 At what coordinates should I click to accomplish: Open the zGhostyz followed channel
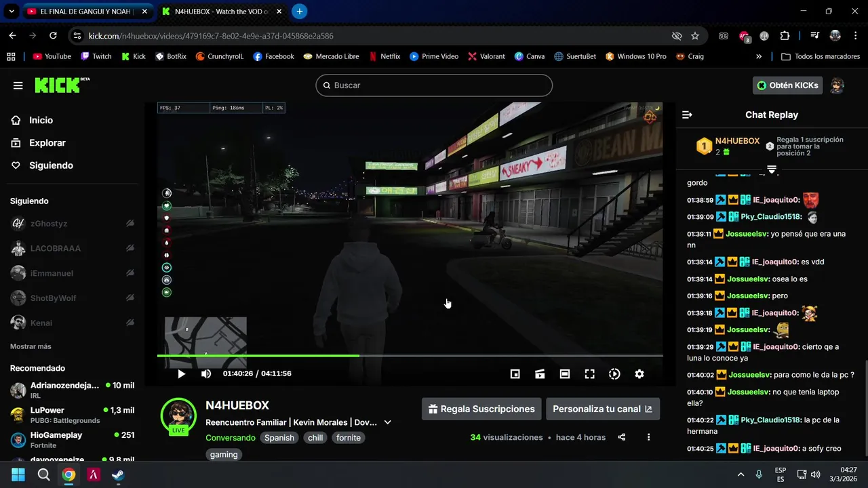click(x=73, y=224)
